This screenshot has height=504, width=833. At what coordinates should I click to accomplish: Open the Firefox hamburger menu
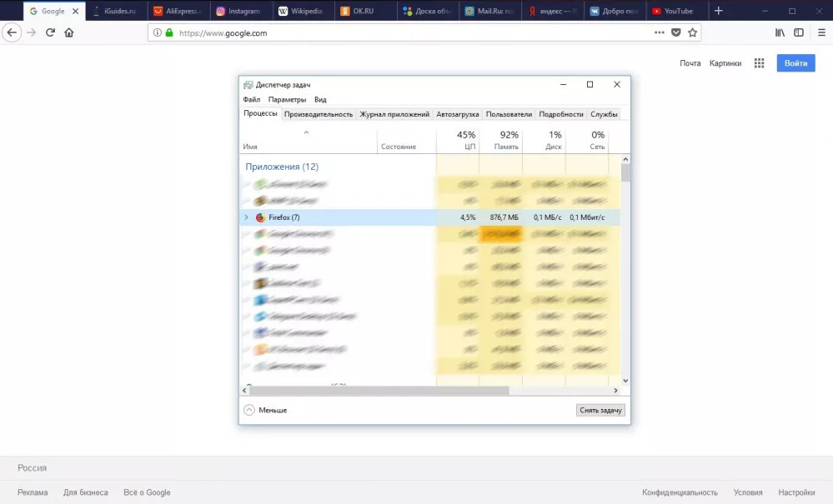821,32
